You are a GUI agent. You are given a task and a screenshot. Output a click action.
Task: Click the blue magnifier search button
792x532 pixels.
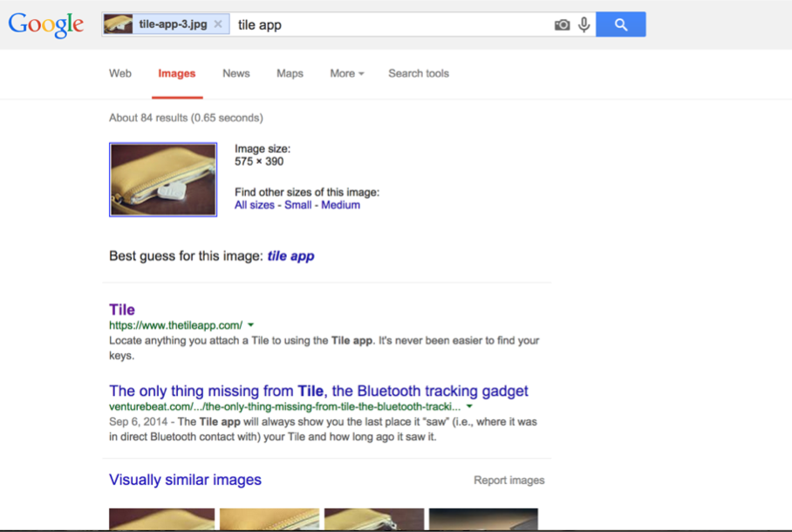[621, 24]
